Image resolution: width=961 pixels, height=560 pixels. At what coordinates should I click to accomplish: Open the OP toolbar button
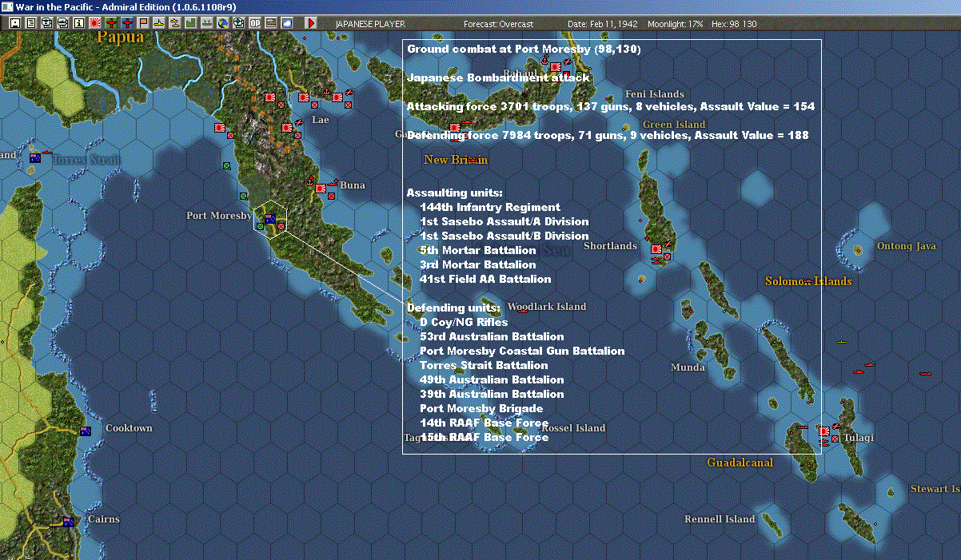[254, 23]
